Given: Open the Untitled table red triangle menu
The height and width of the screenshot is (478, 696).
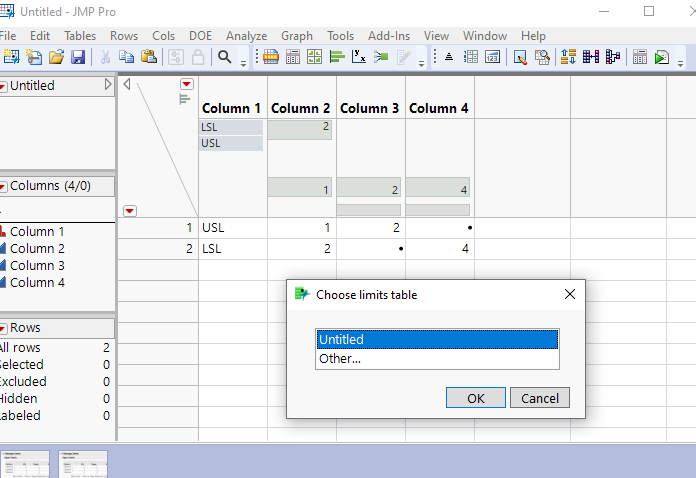Looking at the screenshot, I should coord(3,86).
